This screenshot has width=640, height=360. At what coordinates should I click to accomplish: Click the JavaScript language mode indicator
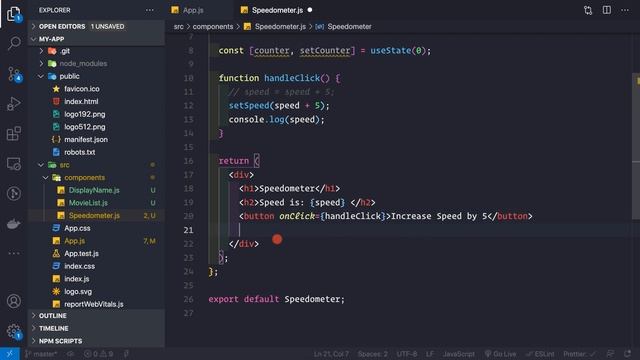click(458, 354)
